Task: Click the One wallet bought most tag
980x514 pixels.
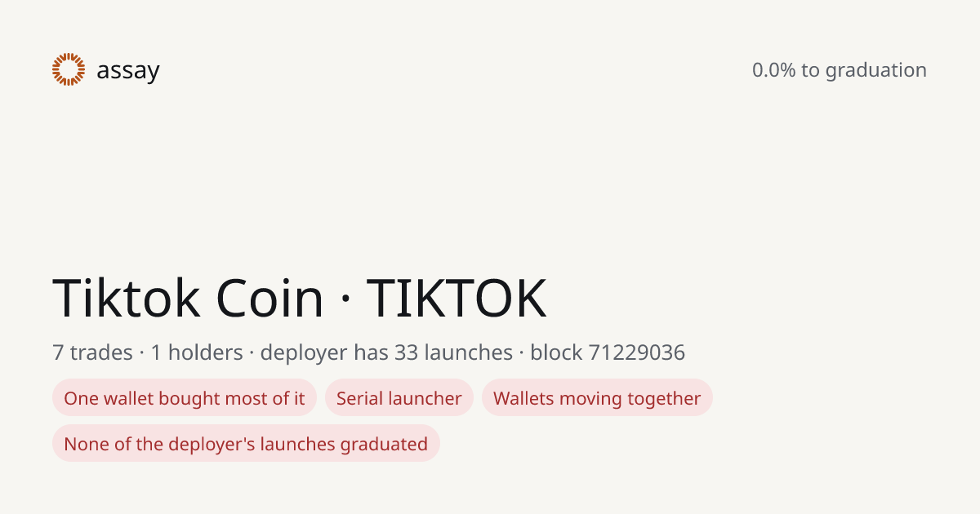Action: click(x=185, y=397)
